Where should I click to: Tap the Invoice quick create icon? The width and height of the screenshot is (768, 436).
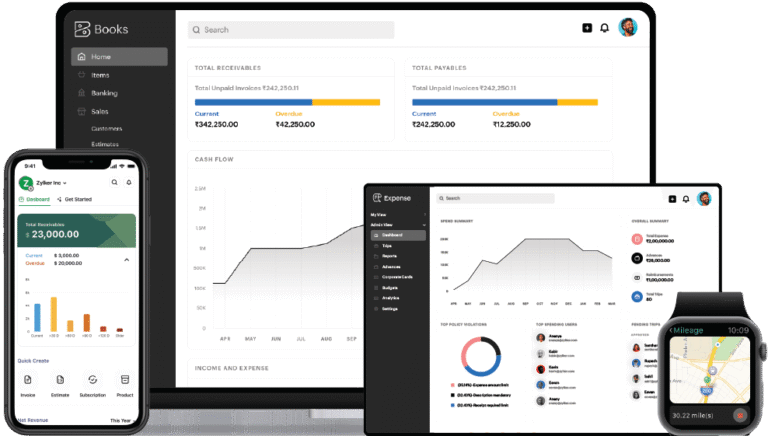pos(27,380)
